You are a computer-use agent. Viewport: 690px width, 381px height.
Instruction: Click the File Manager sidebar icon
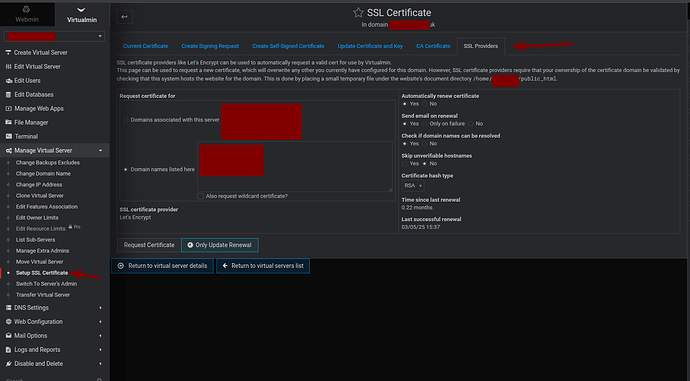pos(8,122)
